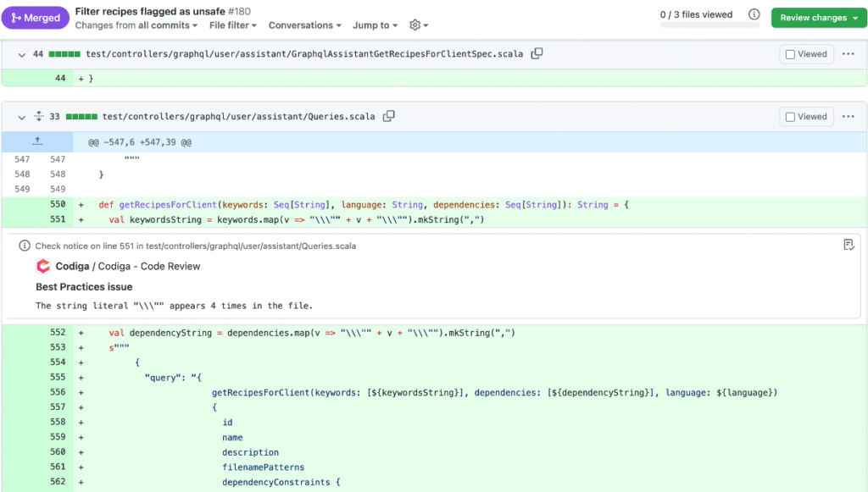Click code line def getRecipesForClient
Image resolution: width=868 pixels, height=492 pixels.
pos(363,205)
